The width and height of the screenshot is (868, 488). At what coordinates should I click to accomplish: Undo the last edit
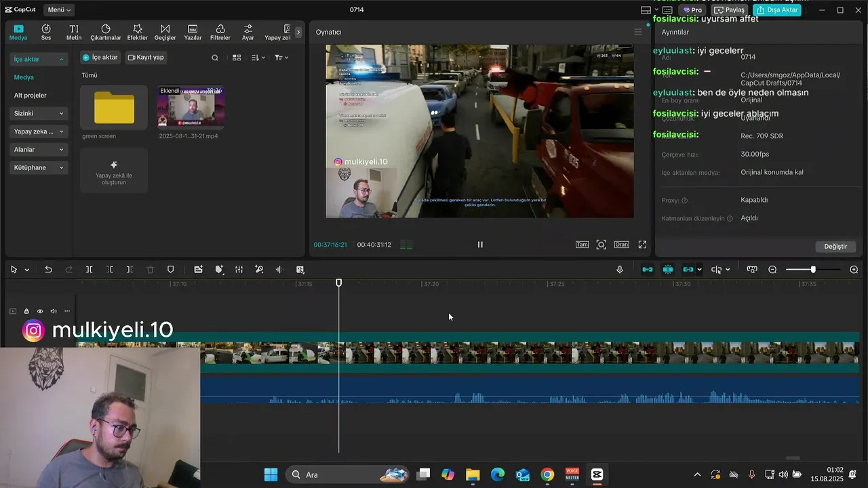48,270
